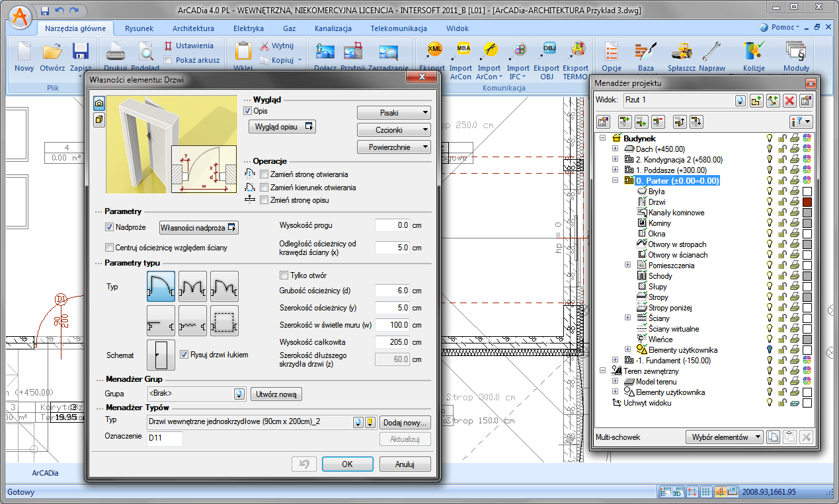The height and width of the screenshot is (504, 839).
Task: Open the Pisaki dropdown
Action: tap(394, 113)
